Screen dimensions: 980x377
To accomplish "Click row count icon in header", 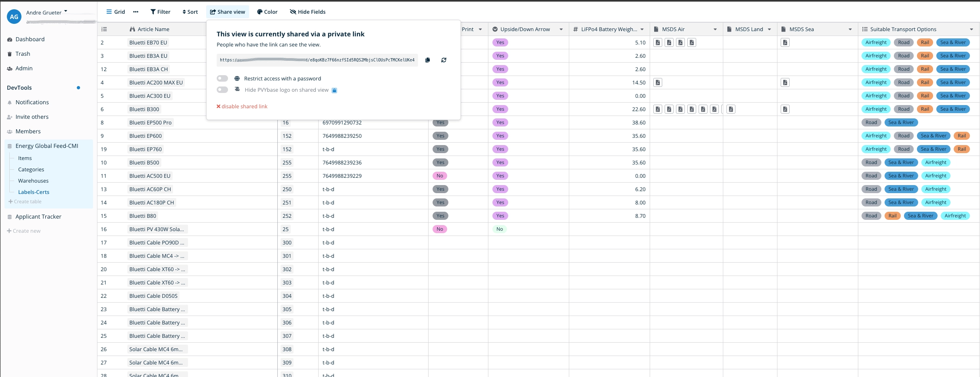I will click(104, 29).
